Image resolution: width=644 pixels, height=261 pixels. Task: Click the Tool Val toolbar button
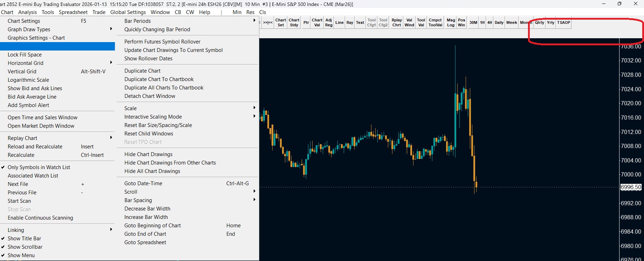421,22
